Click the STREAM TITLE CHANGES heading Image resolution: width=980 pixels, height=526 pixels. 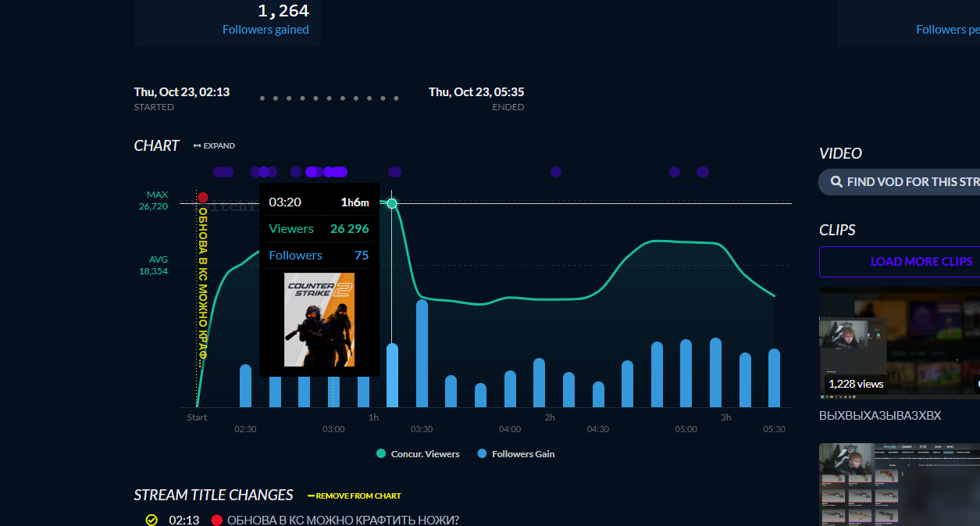tap(213, 495)
